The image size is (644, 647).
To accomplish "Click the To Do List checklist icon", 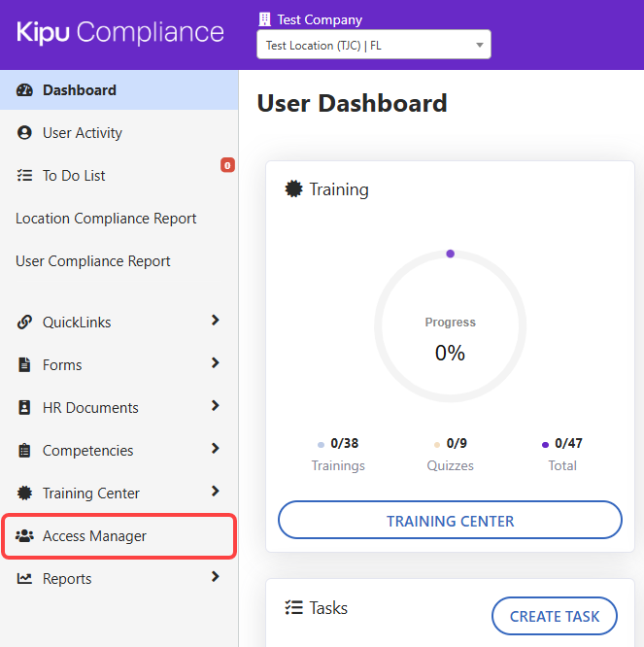I will click(25, 176).
